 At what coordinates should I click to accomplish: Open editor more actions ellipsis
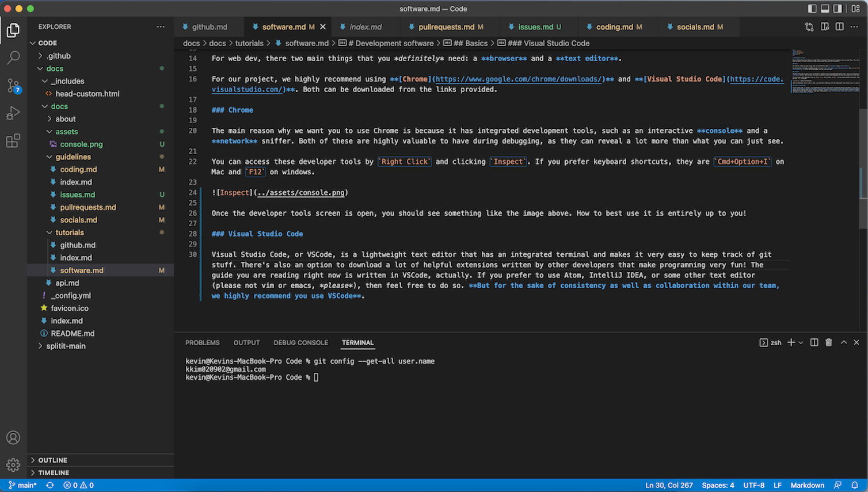(x=855, y=26)
